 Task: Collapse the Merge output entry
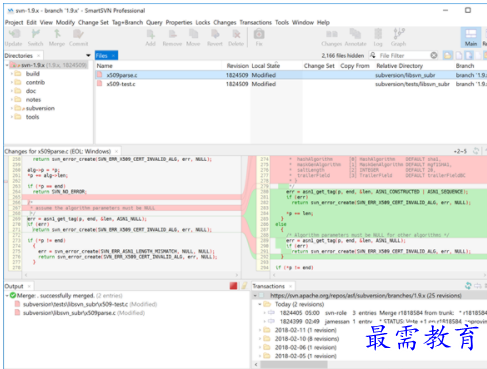click(x=7, y=296)
